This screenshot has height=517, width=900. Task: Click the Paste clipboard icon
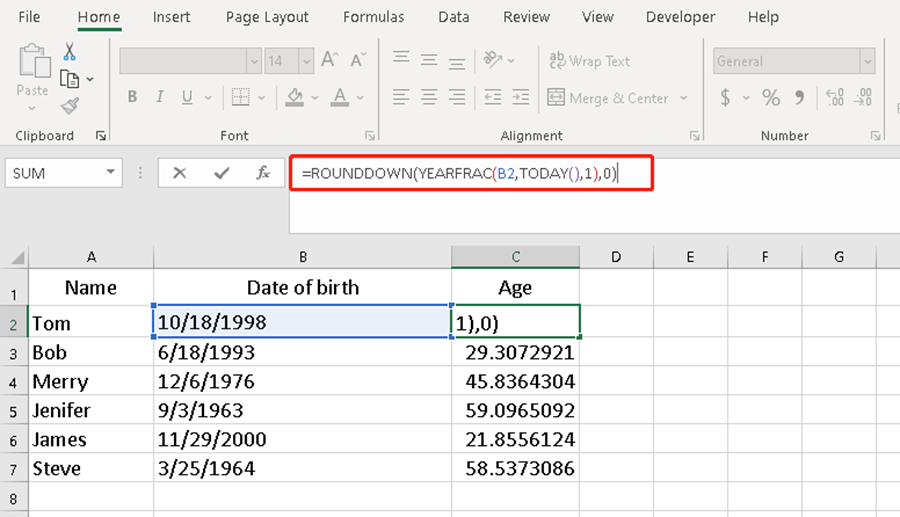[x=34, y=61]
